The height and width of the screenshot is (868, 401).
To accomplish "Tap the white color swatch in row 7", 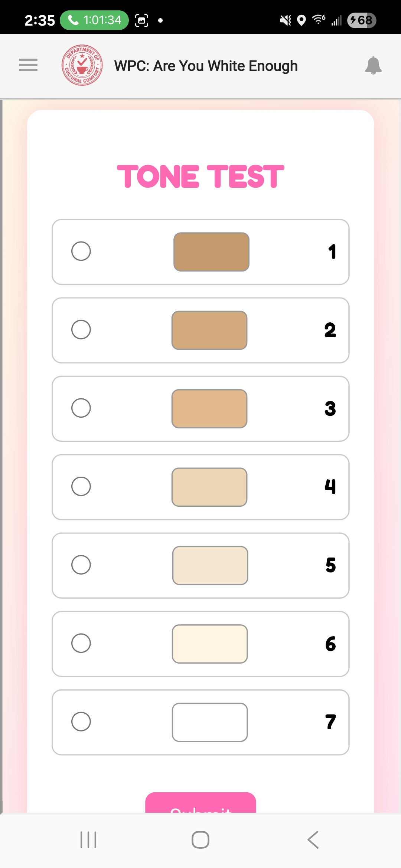I will [210, 722].
